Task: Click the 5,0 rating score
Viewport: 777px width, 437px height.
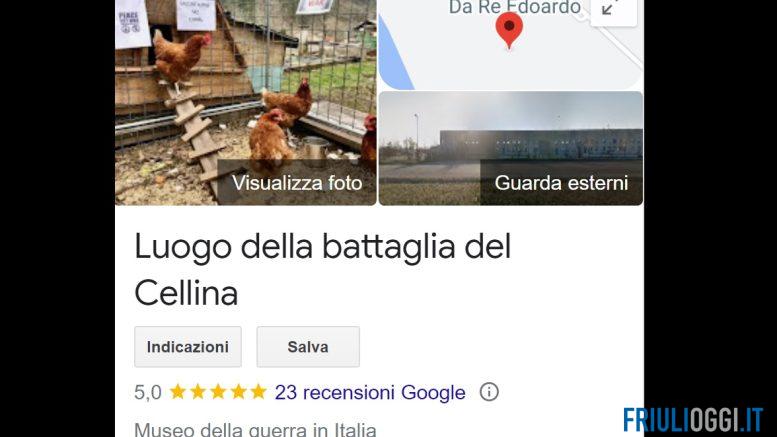Action: [x=148, y=392]
